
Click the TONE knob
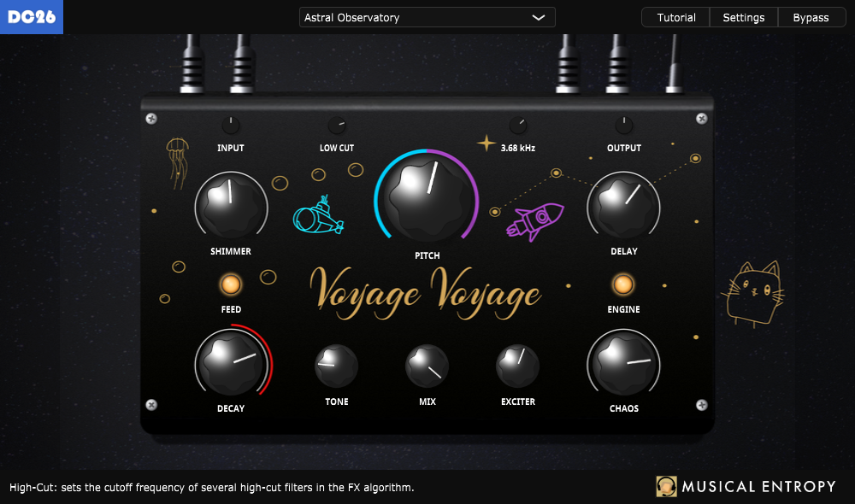tap(336, 366)
